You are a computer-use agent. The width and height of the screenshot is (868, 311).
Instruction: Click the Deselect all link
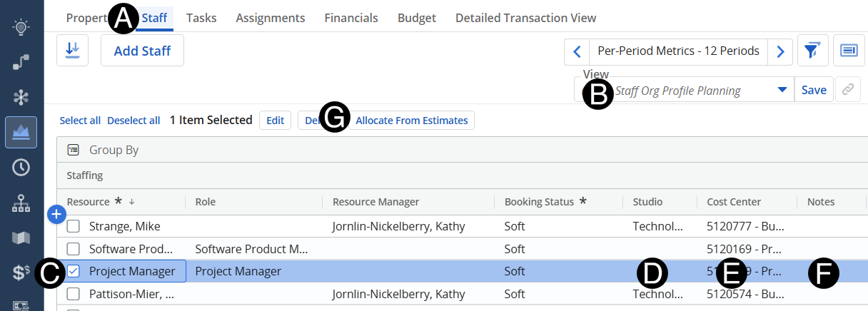click(133, 121)
